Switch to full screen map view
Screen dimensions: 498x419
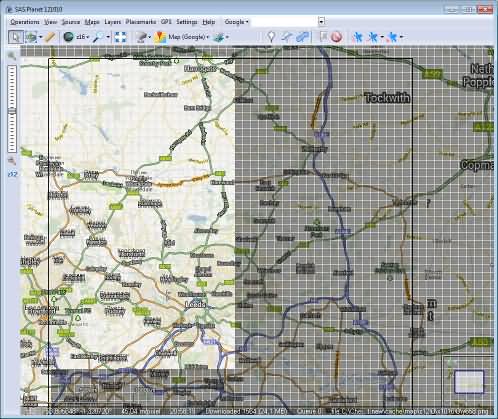(x=120, y=37)
